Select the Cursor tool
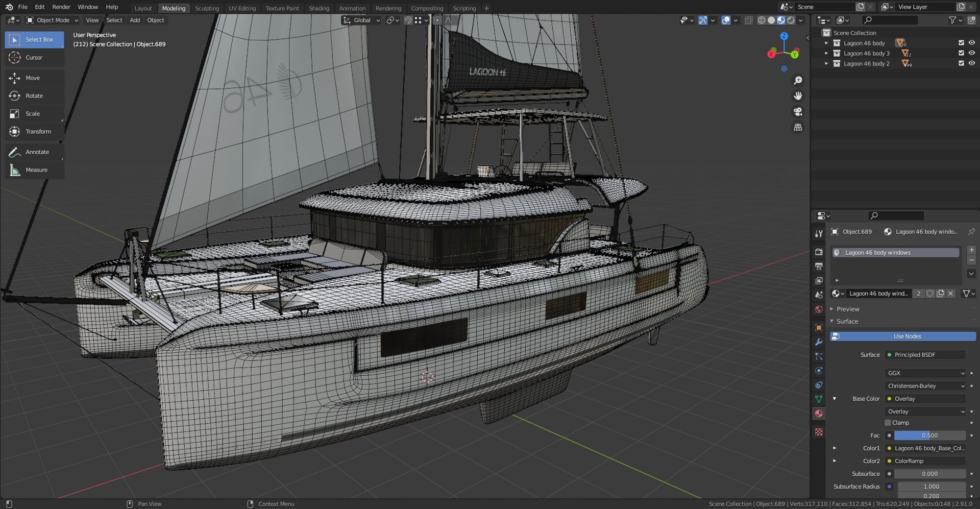 pos(34,58)
